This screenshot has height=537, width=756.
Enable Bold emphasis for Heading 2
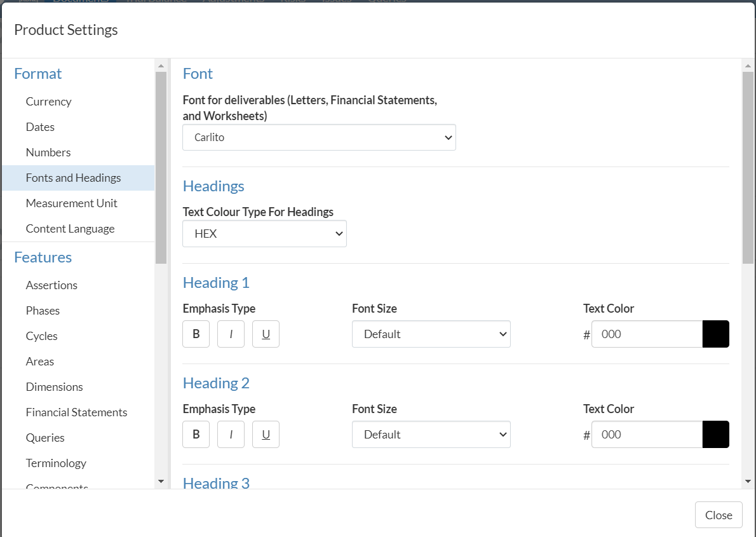coord(196,435)
